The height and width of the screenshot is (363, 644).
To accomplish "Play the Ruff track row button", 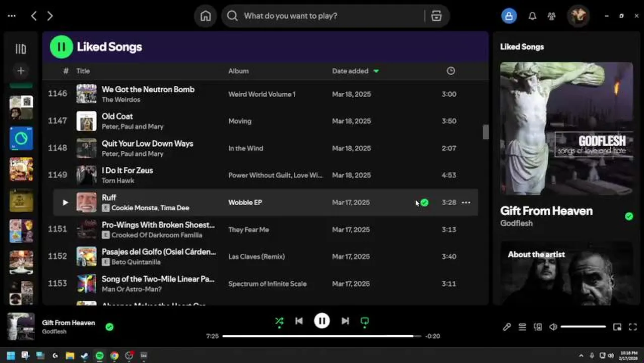I will pyautogui.click(x=65, y=202).
